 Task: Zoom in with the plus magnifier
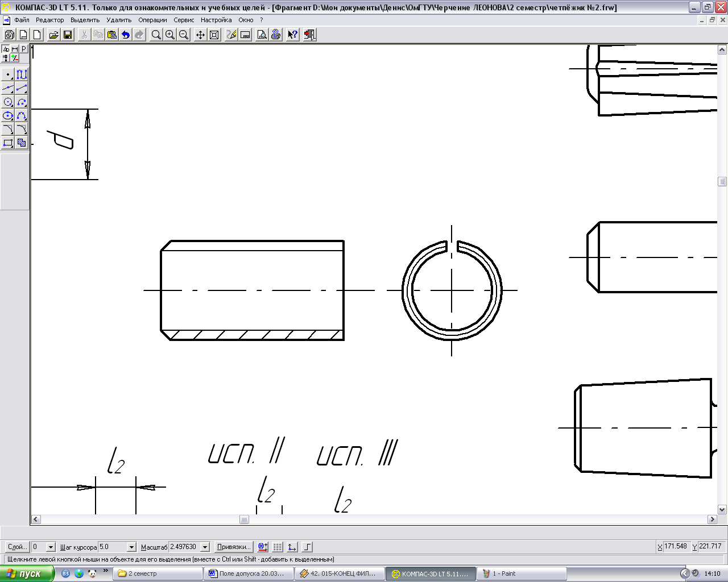(x=169, y=35)
